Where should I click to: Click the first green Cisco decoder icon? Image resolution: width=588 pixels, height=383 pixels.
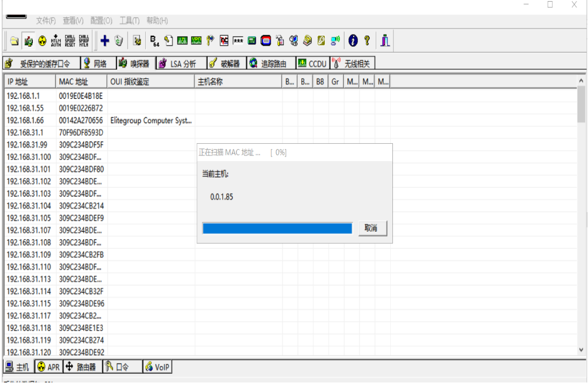(182, 40)
